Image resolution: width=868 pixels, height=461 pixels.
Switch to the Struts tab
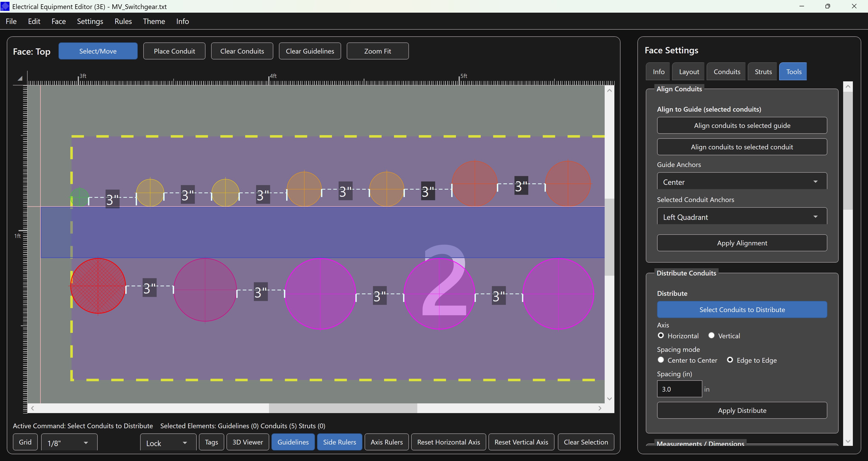point(763,72)
